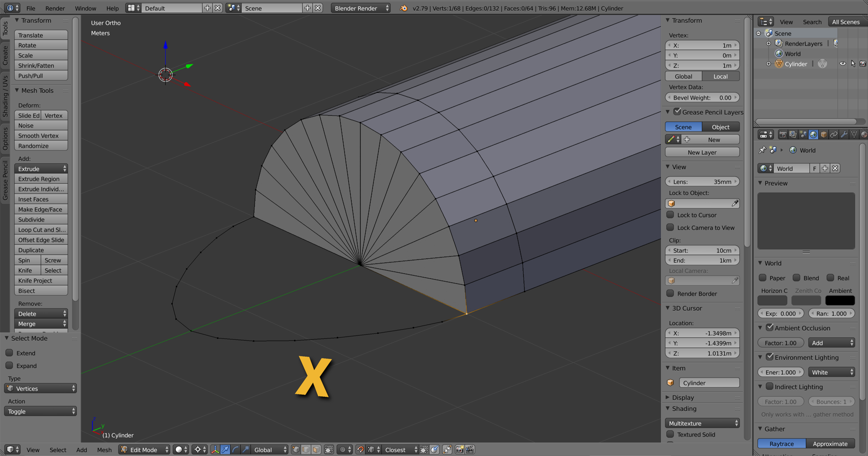Viewport: 868px width, 456px height.
Task: Click the black Ambient color swatch
Action: pyautogui.click(x=840, y=300)
